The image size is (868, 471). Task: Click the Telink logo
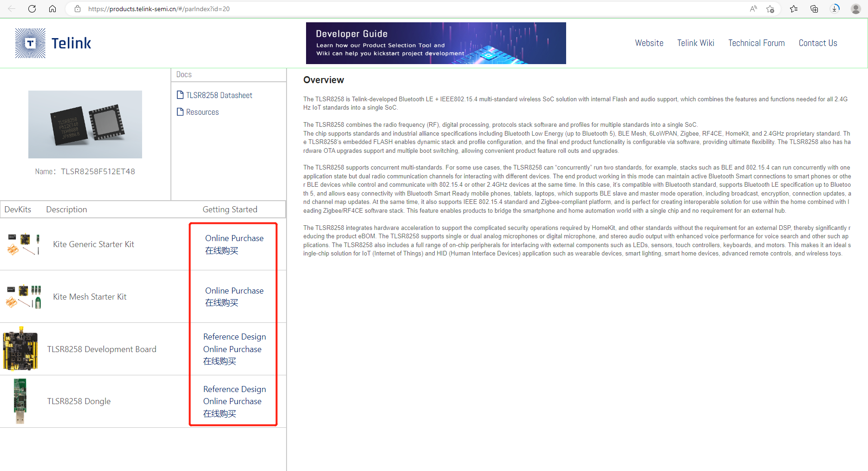(53, 43)
